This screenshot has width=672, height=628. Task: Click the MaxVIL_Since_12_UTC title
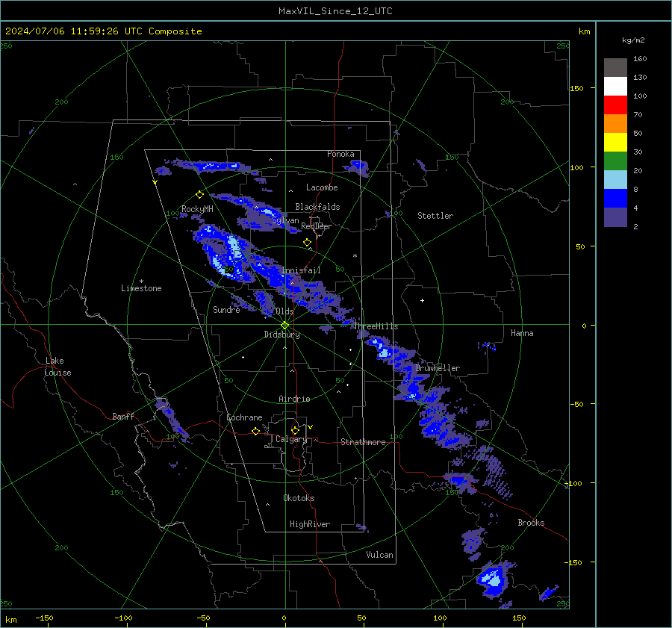click(x=335, y=11)
